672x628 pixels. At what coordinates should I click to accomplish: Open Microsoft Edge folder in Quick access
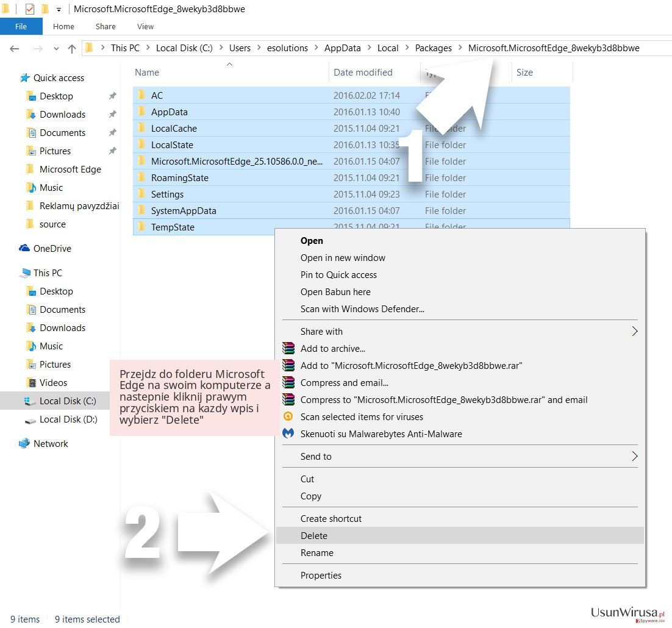70,169
